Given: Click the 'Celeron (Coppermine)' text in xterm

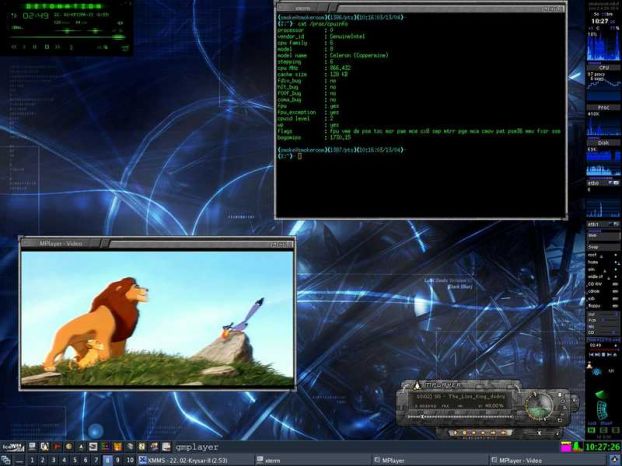Looking at the screenshot, I should [x=359, y=56].
